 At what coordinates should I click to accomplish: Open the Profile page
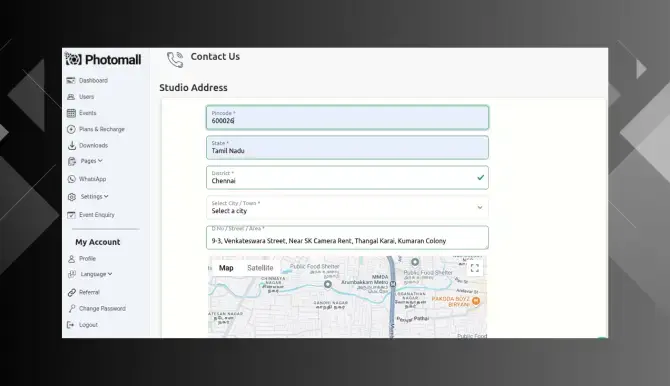87,259
